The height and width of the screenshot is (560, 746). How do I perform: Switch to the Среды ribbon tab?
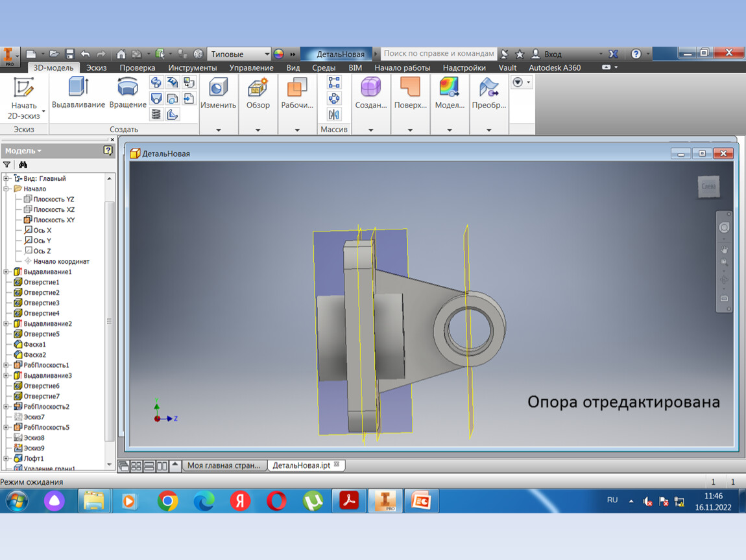(324, 67)
